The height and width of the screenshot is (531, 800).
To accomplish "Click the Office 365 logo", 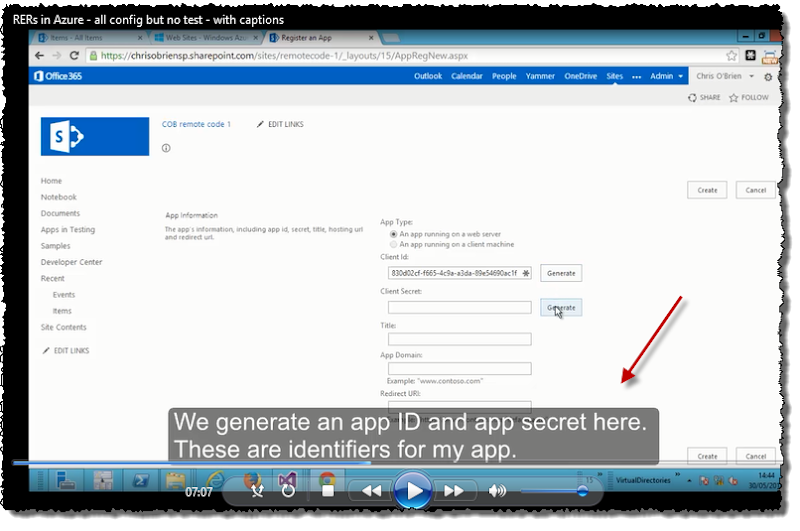I will (58, 76).
